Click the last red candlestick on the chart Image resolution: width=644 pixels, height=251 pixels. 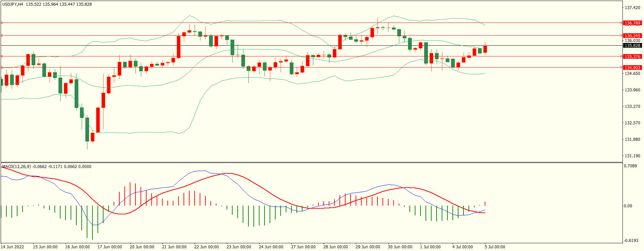(485, 49)
